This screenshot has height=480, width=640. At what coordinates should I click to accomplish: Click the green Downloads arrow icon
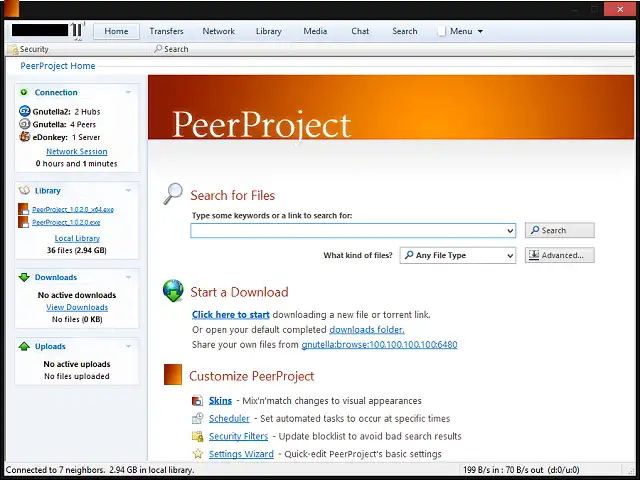point(24,277)
